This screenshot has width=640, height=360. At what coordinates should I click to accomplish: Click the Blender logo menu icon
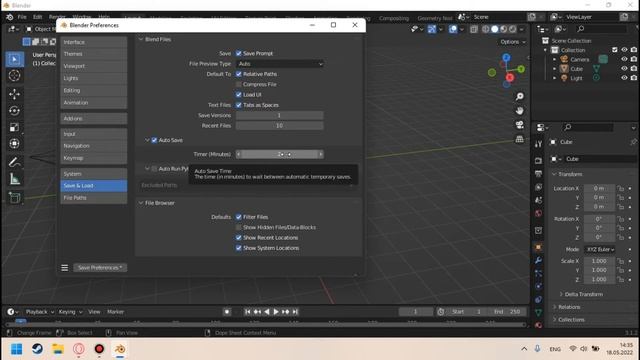[9, 17]
